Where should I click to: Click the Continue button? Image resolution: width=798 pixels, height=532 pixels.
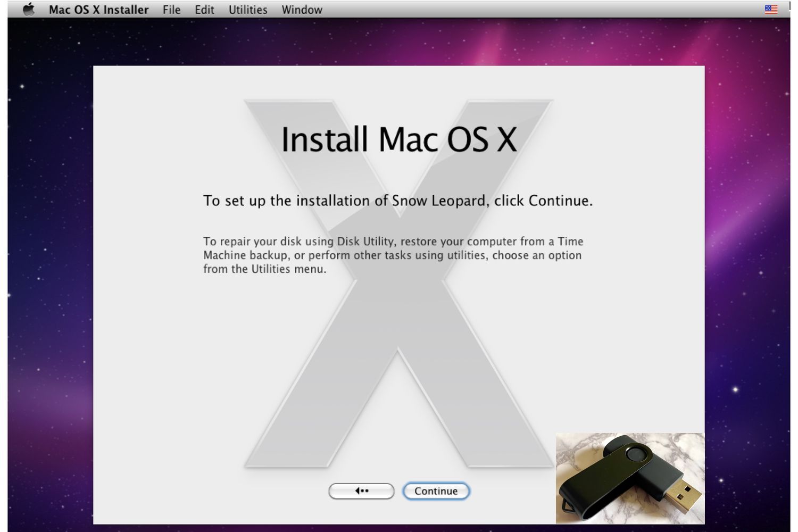[x=436, y=491]
